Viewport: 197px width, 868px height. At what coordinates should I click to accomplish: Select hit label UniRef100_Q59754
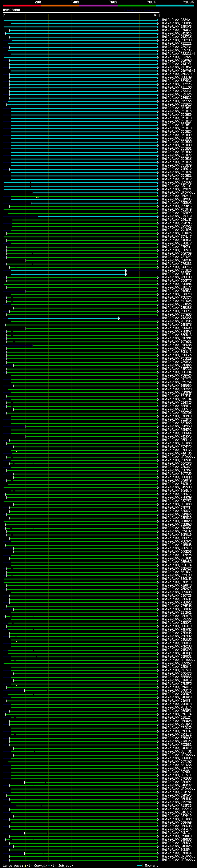point(177,382)
